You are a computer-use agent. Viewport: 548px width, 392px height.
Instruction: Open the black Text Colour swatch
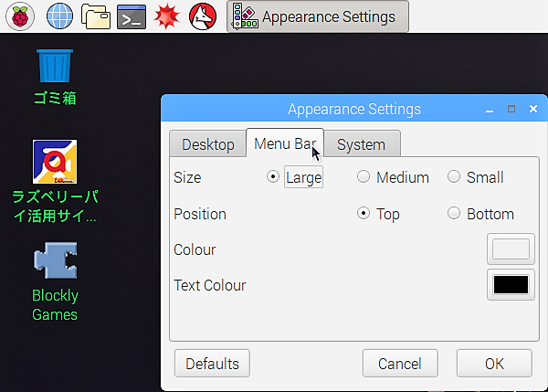[511, 285]
